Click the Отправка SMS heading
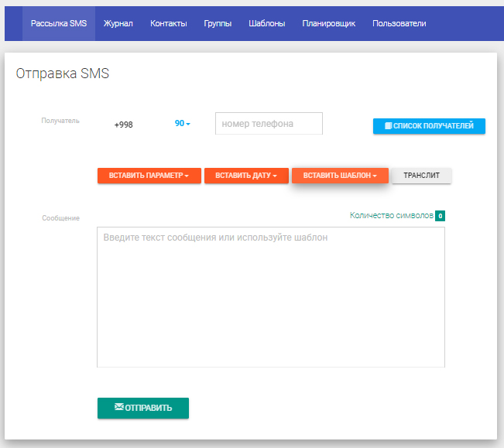Image resolution: width=504 pixels, height=448 pixels. pyautogui.click(x=63, y=74)
